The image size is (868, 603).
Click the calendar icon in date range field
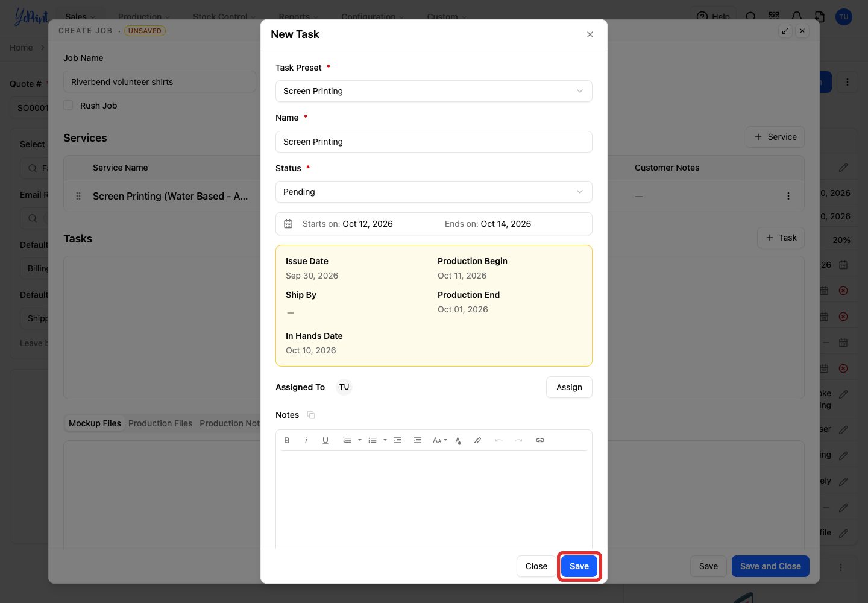[x=288, y=224]
